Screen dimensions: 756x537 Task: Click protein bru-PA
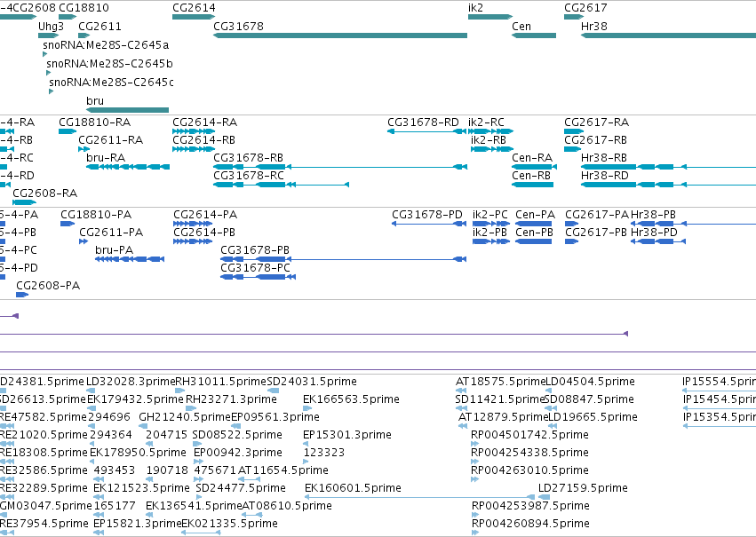[115, 250]
